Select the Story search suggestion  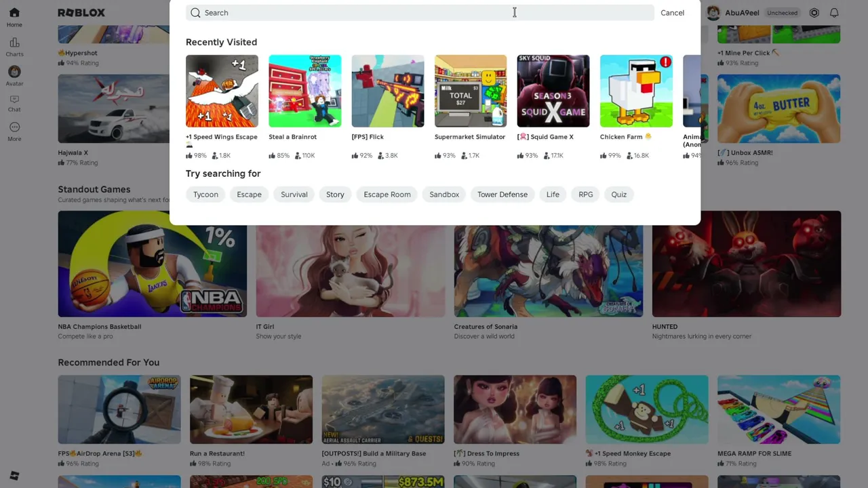(335, 195)
